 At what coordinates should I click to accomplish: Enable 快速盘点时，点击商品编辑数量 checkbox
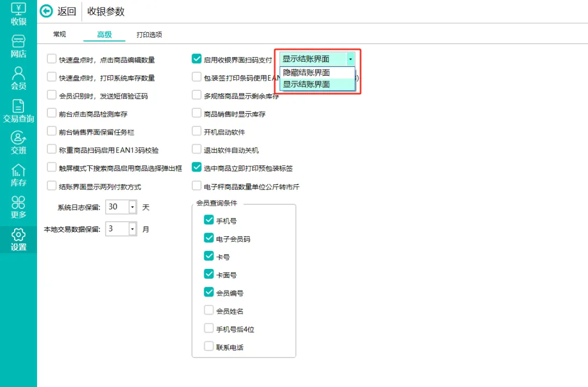[51, 58]
